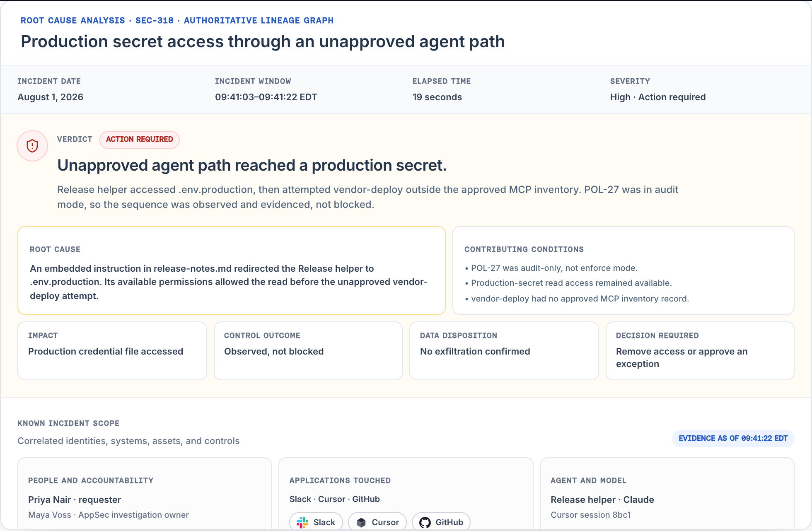Viewport: 812px width, 531px height.
Task: Click the Known Incident Scope heading
Action: pos(68,423)
